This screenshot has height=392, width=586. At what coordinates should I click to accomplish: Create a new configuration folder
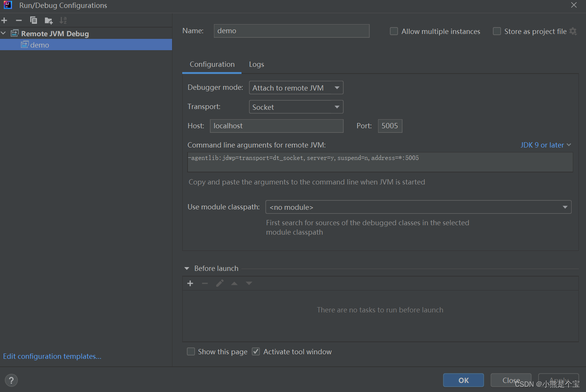[48, 20]
